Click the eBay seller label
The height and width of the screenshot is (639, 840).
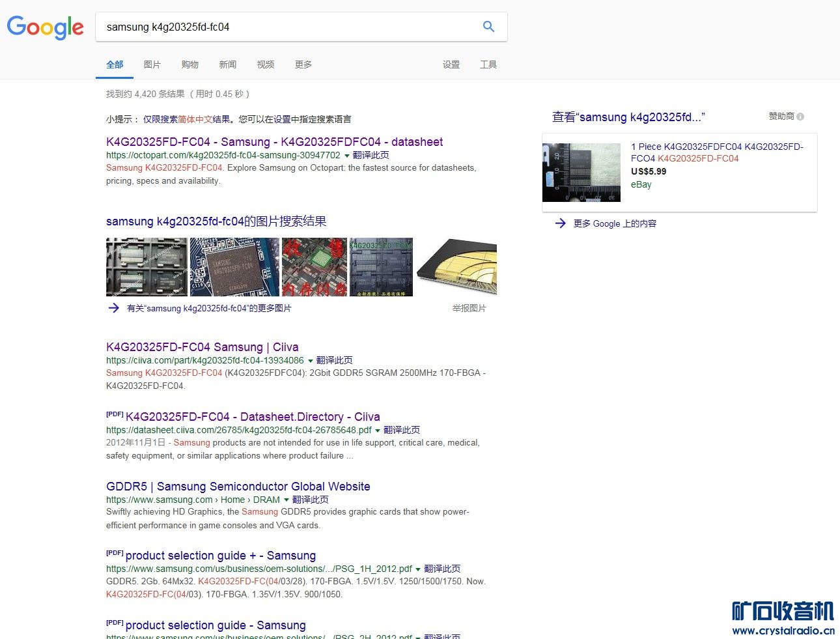tap(641, 184)
